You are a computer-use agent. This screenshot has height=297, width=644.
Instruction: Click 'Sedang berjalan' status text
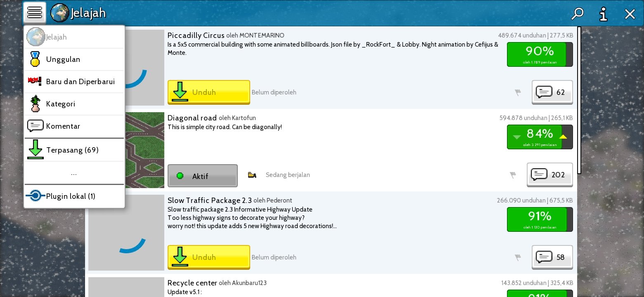click(x=288, y=175)
